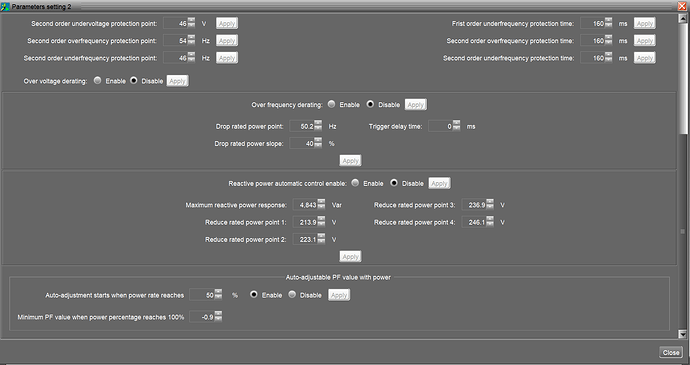Apply Second order undervoltage protection point
690x365 pixels.
point(227,23)
